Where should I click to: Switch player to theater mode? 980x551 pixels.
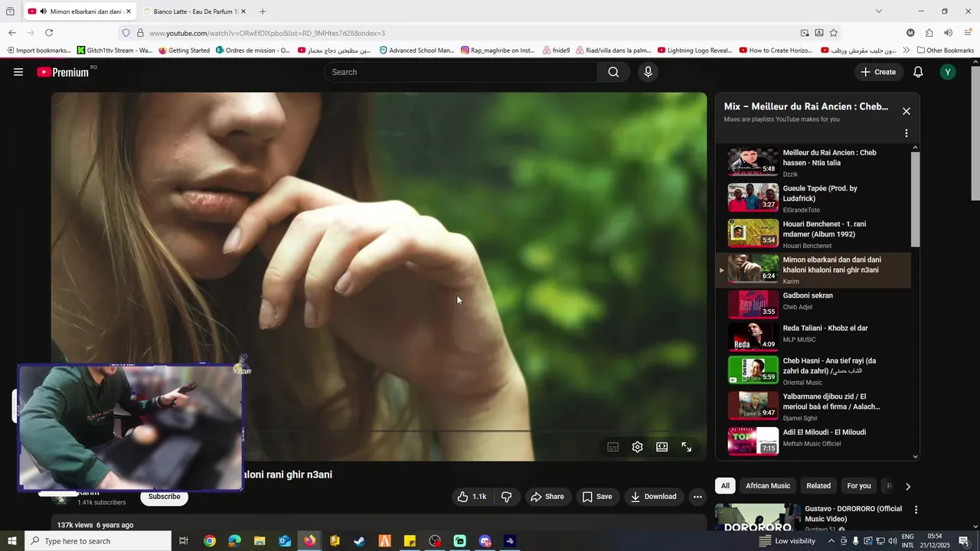click(661, 447)
